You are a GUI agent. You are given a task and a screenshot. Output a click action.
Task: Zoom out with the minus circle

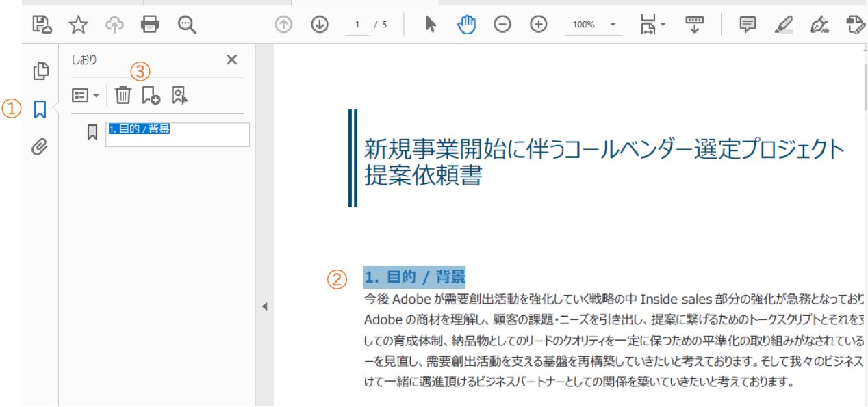coord(502,25)
